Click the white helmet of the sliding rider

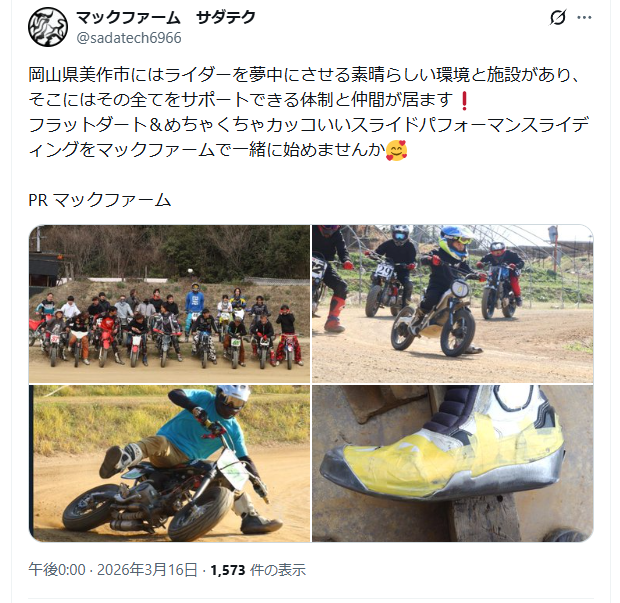[x=234, y=397]
